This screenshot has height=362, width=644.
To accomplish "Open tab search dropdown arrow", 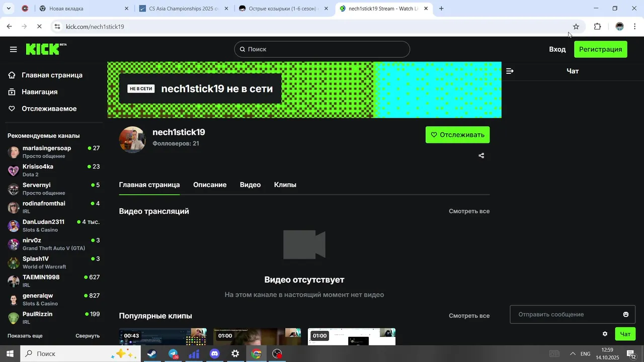I will [9, 9].
